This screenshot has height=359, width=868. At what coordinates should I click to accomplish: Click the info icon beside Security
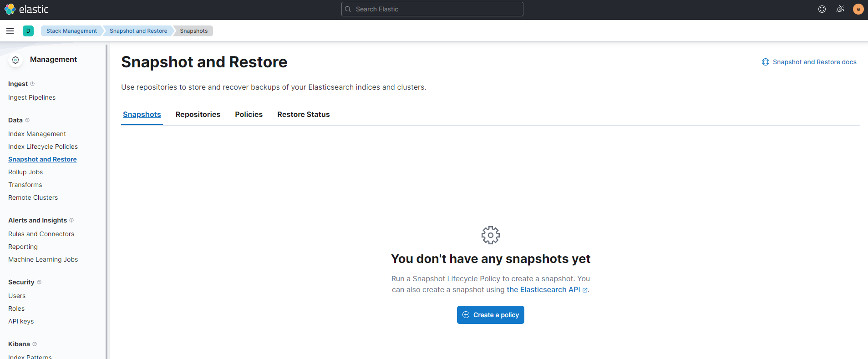[x=39, y=282]
